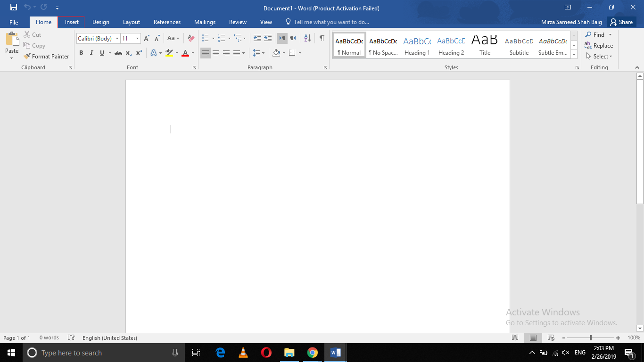Open the Font dialog launcher
Image resolution: width=644 pixels, height=362 pixels.
click(x=194, y=68)
